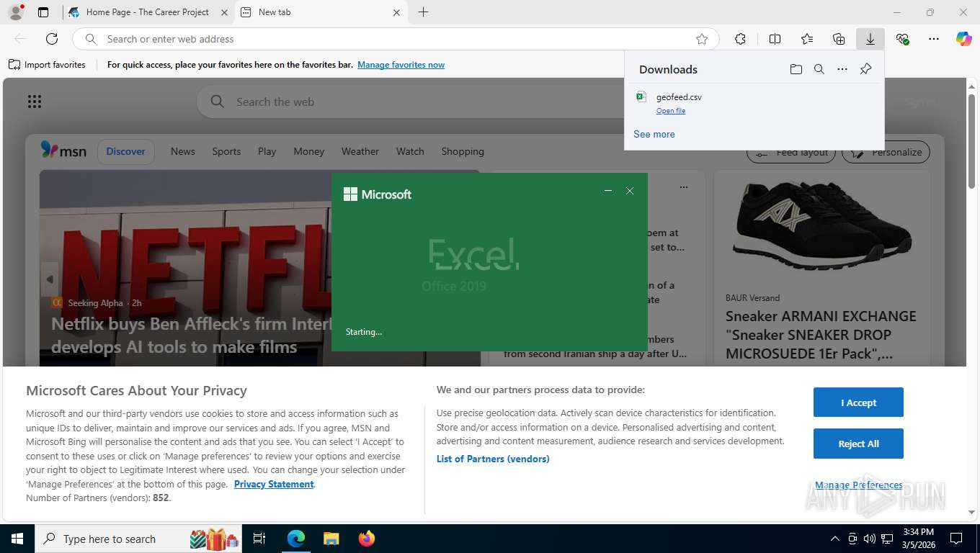Open List of Partners (vendors) link
980x553 pixels.
493,459
